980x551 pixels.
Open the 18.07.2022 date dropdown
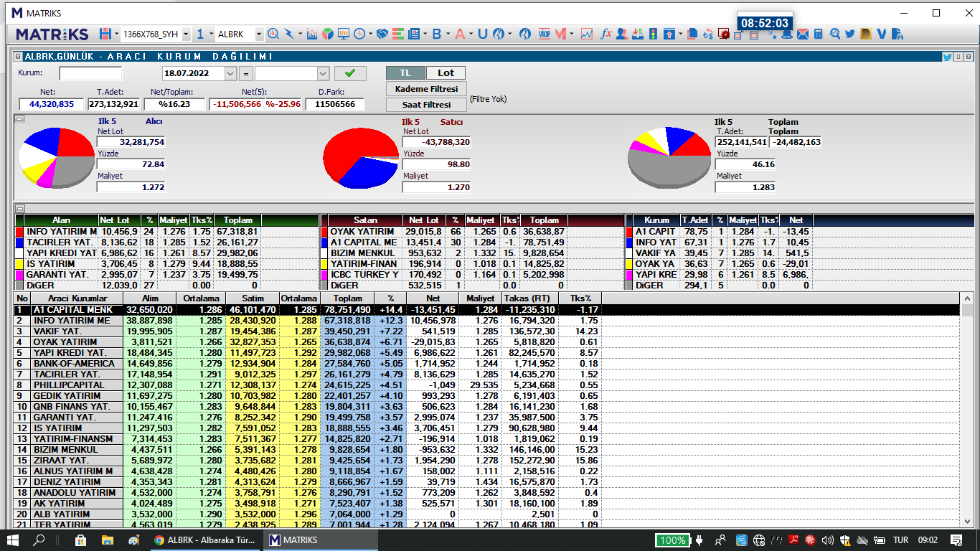pos(230,73)
